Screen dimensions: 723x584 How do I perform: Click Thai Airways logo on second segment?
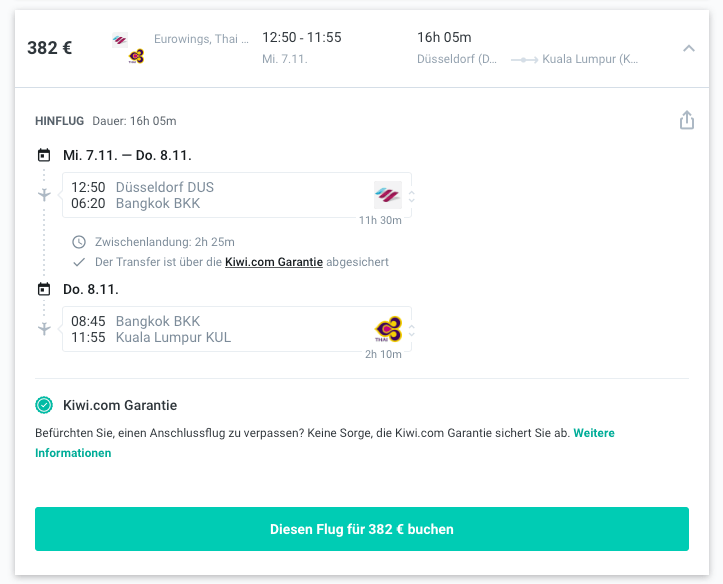click(388, 329)
